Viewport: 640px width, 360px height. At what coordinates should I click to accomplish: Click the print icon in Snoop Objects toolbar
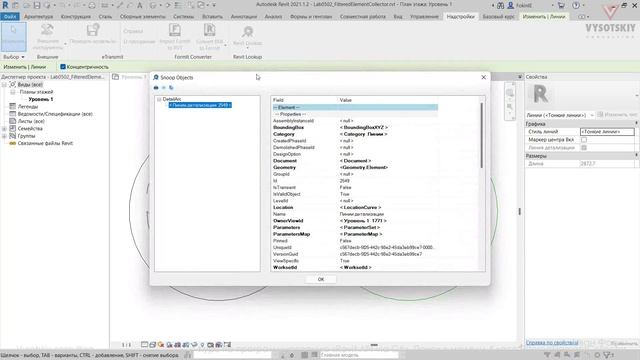tap(156, 88)
